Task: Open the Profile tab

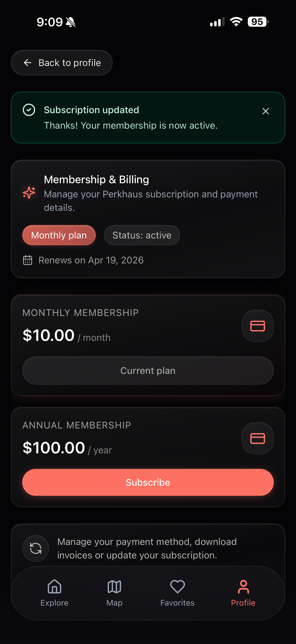Action: (x=243, y=593)
